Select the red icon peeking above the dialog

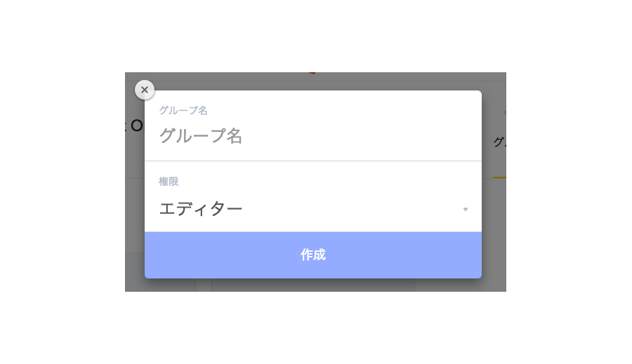(x=312, y=73)
